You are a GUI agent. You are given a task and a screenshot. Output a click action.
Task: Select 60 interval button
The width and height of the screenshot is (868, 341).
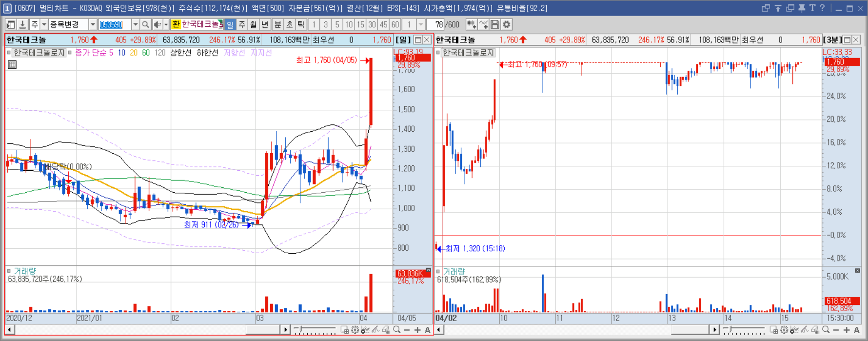point(395,24)
